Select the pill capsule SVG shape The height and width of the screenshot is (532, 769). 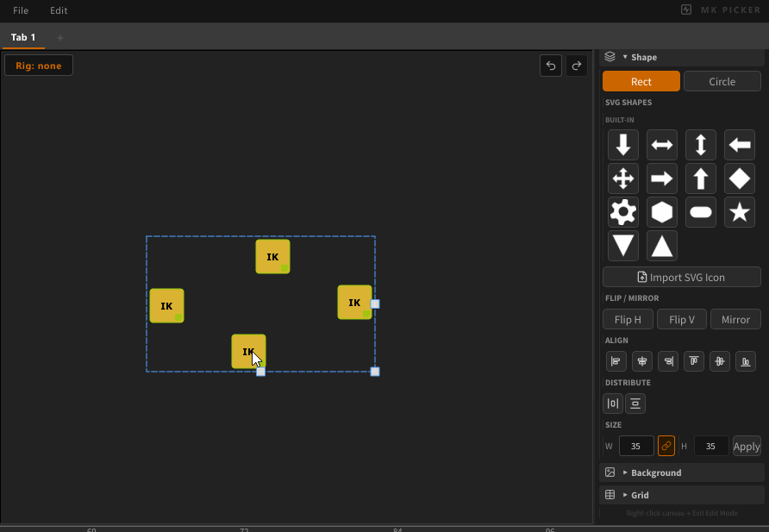[700, 212]
